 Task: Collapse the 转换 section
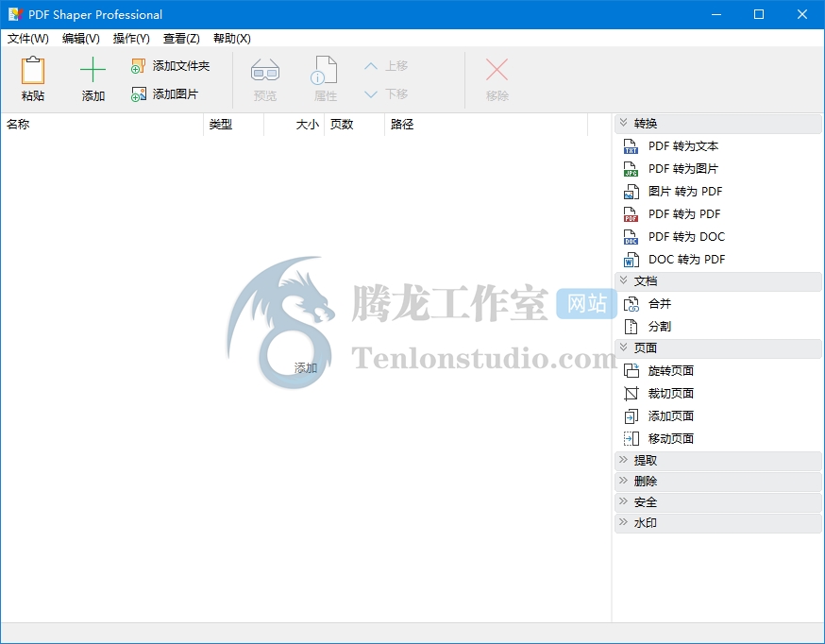pos(717,124)
